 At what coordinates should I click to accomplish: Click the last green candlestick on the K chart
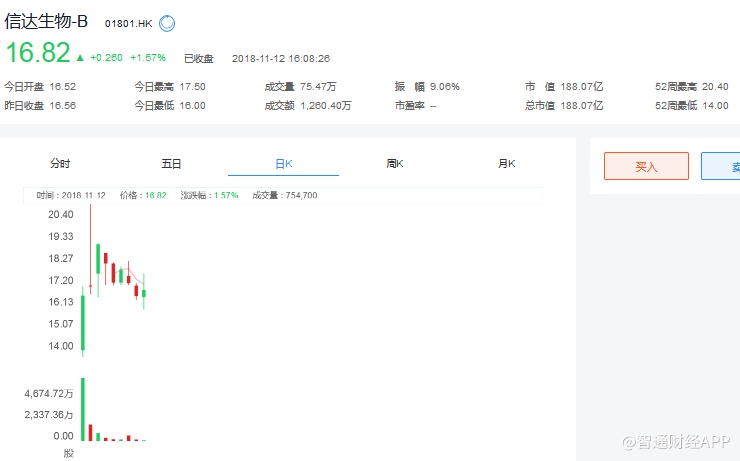pyautogui.click(x=143, y=293)
